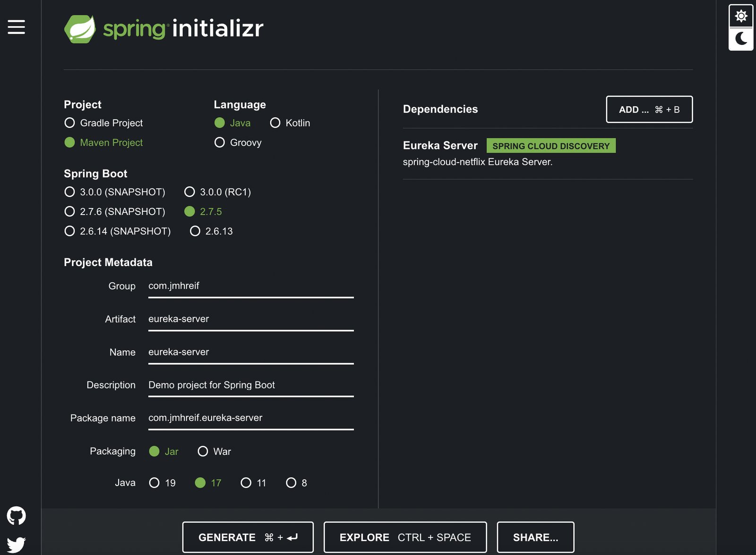Select Java version 11
This screenshot has height=555, width=756.
coord(253,483)
